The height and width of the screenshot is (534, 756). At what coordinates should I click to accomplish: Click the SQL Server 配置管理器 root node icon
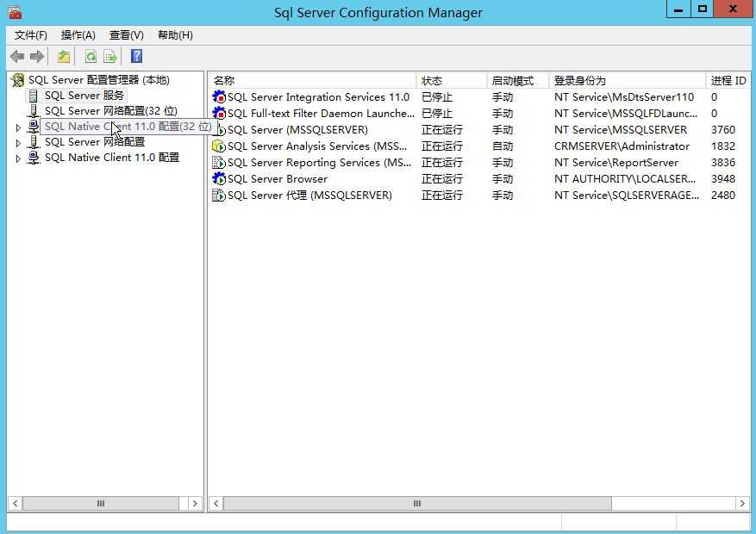tap(18, 80)
